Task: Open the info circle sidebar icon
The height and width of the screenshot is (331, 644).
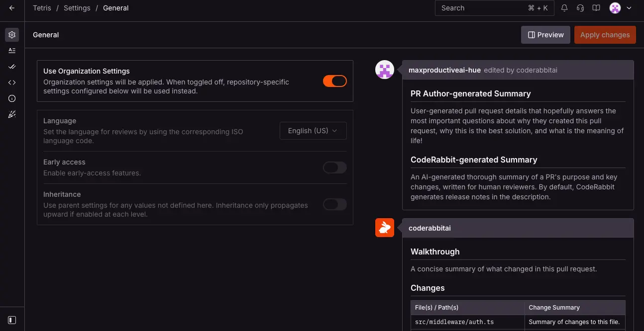Action: [x=12, y=98]
